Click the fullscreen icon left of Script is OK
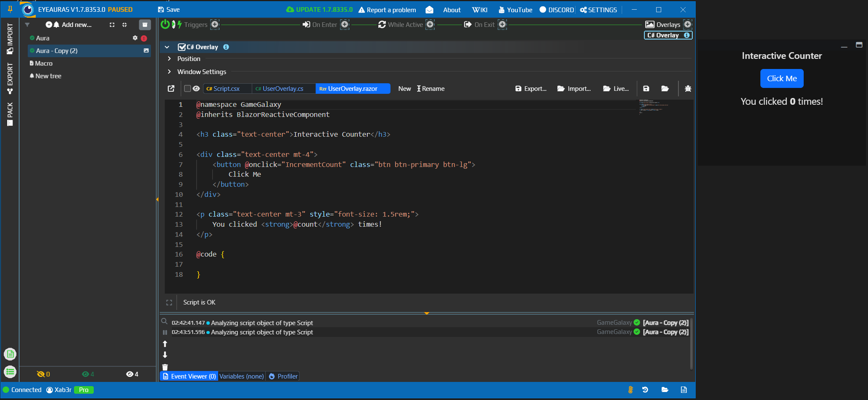 click(x=169, y=302)
